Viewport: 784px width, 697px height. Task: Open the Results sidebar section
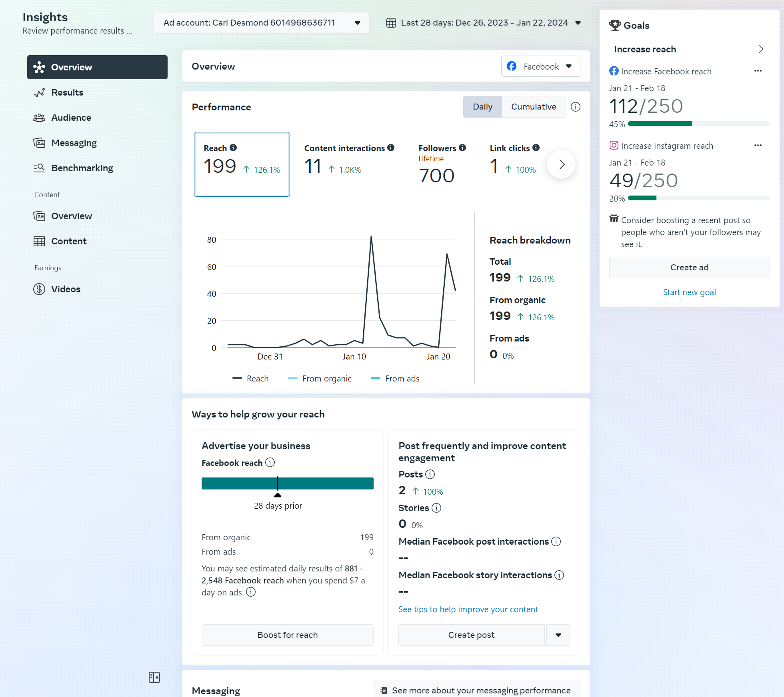point(97,92)
